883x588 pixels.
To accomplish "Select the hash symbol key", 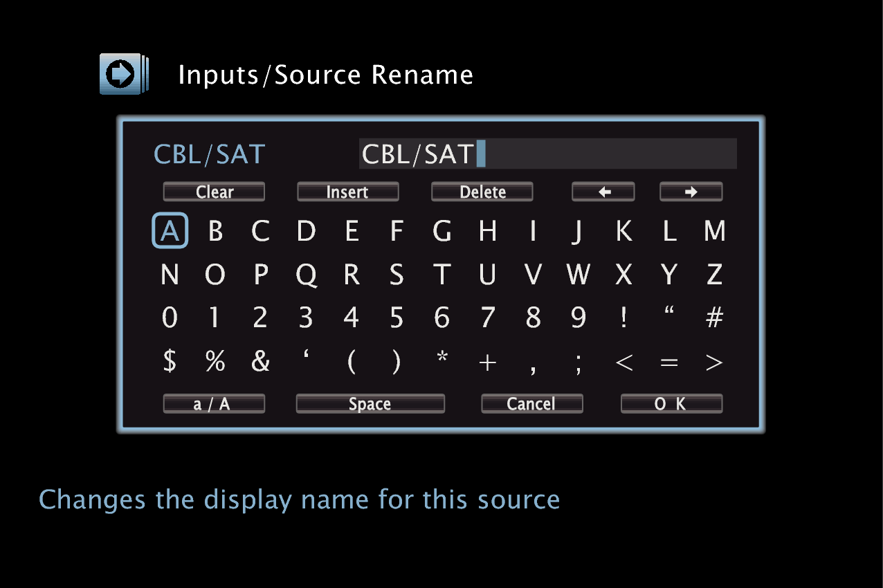I will [x=714, y=318].
